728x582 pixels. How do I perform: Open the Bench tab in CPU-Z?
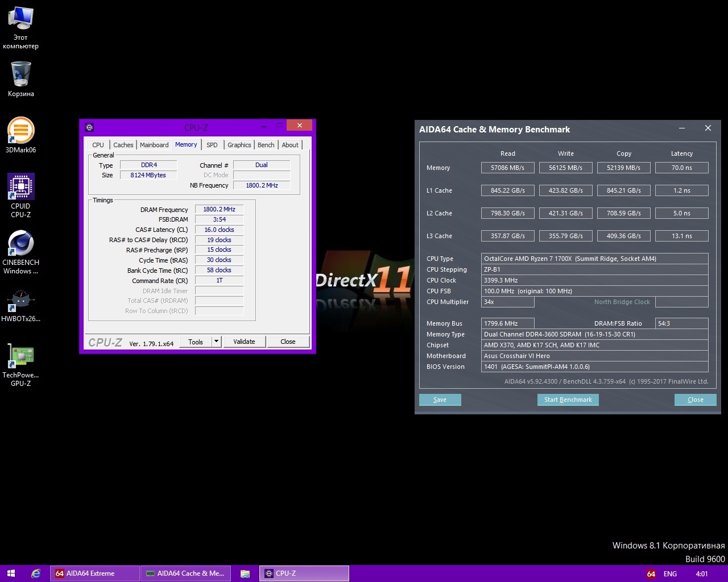266,145
